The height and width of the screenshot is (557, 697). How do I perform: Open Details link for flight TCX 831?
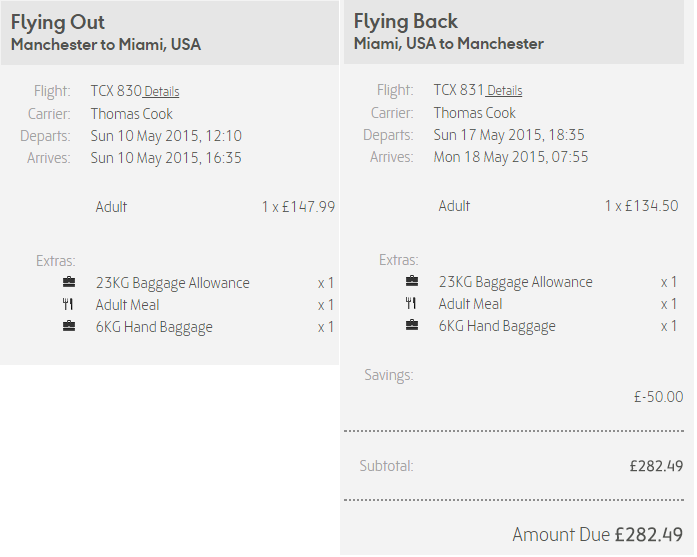[x=505, y=91]
